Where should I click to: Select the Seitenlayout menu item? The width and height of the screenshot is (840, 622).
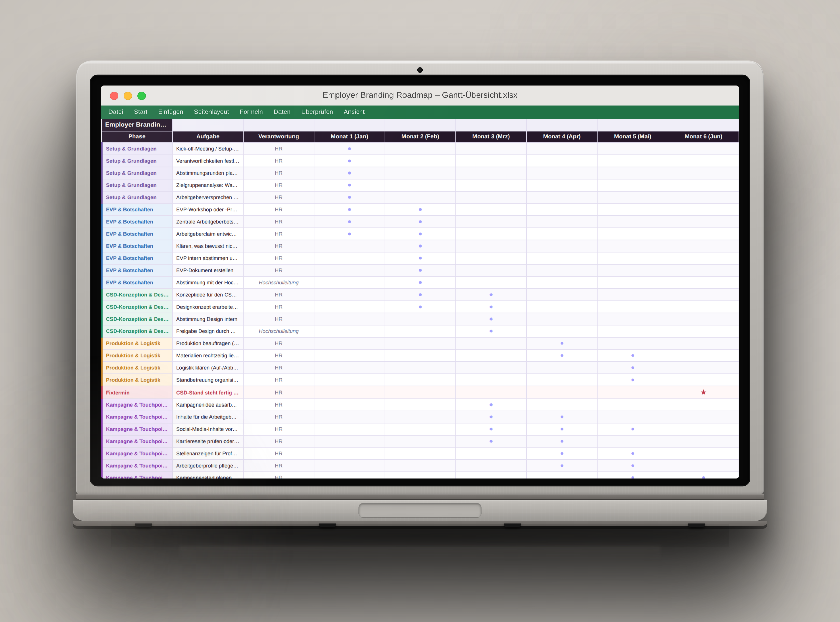tap(211, 112)
